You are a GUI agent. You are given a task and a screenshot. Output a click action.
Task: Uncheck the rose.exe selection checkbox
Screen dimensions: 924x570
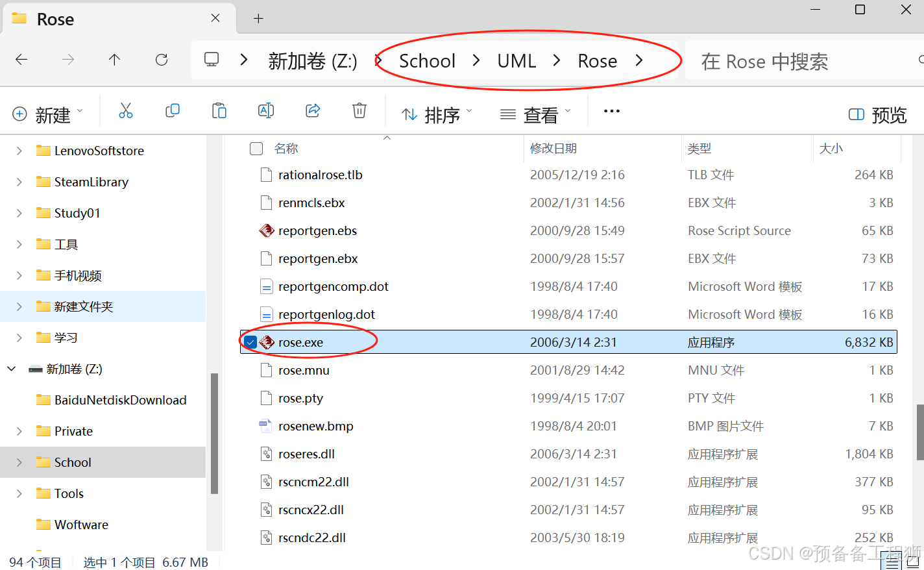click(x=250, y=342)
